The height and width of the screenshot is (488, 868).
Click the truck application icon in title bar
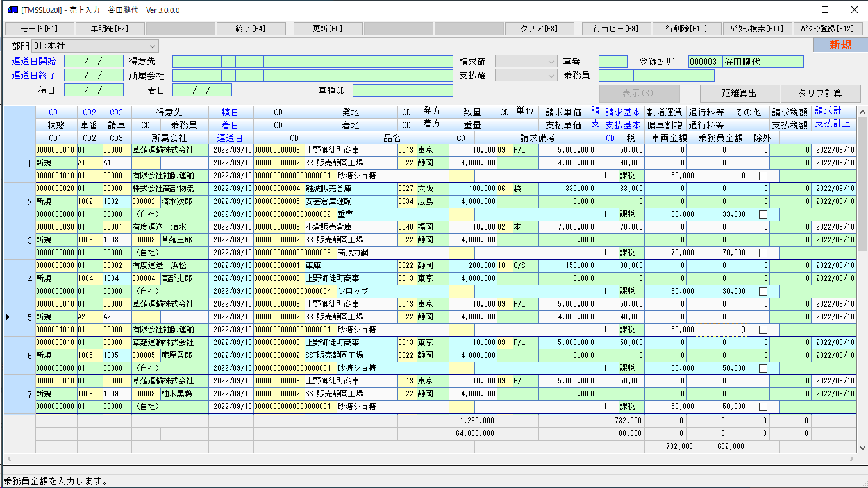coord(12,10)
